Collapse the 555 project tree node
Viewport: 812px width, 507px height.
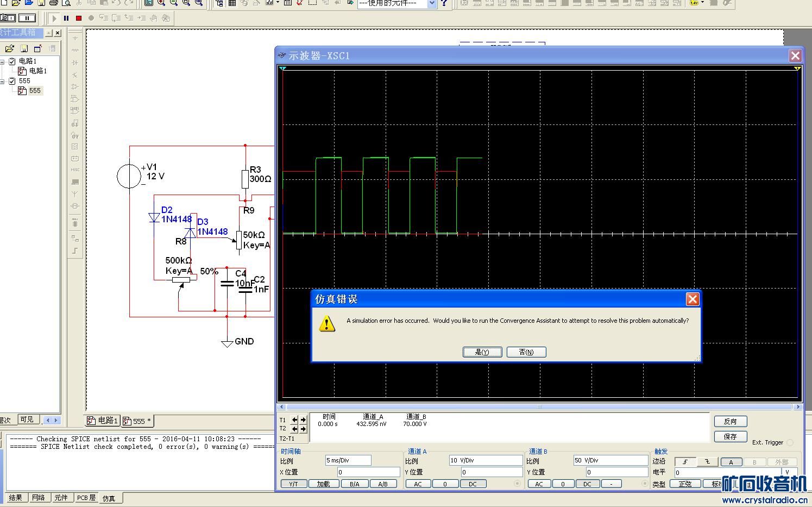pyautogui.click(x=2, y=81)
